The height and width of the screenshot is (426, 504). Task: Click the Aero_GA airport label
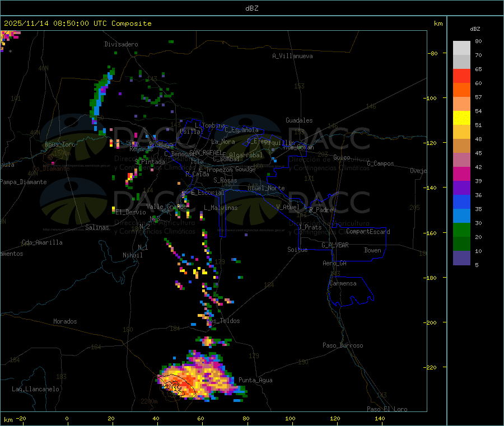click(x=334, y=263)
